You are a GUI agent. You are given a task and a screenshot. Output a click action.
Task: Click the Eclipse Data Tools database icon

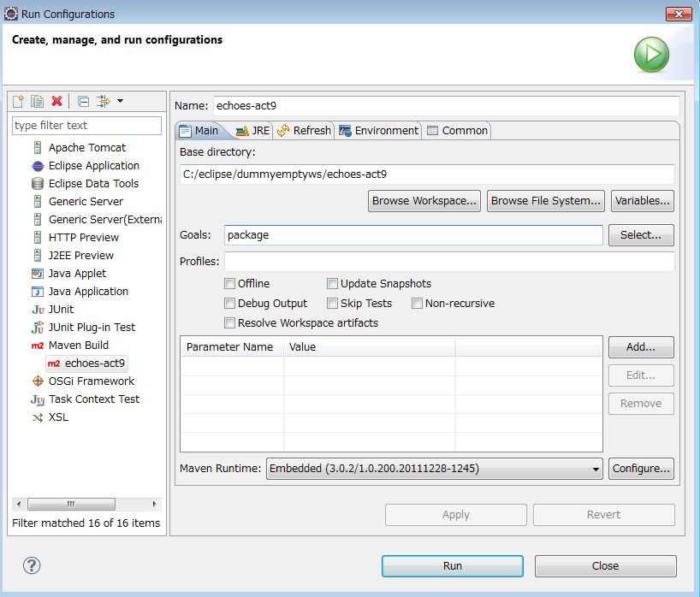point(38,184)
